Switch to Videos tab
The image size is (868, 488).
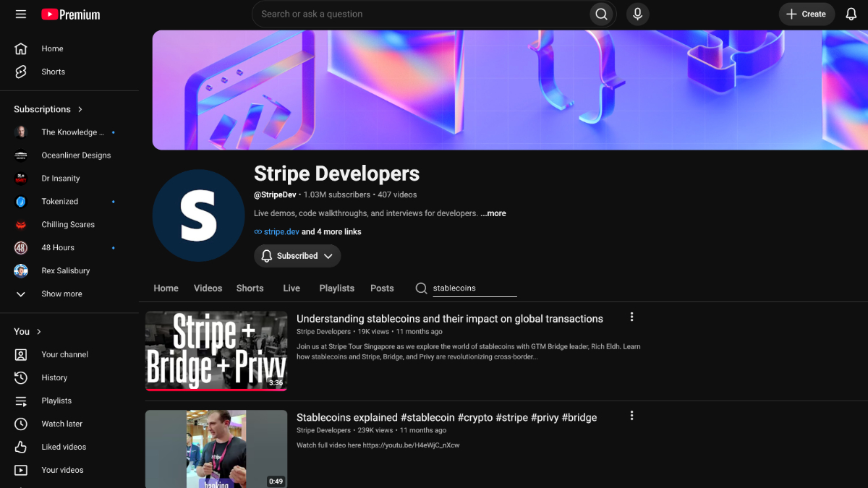(x=208, y=288)
